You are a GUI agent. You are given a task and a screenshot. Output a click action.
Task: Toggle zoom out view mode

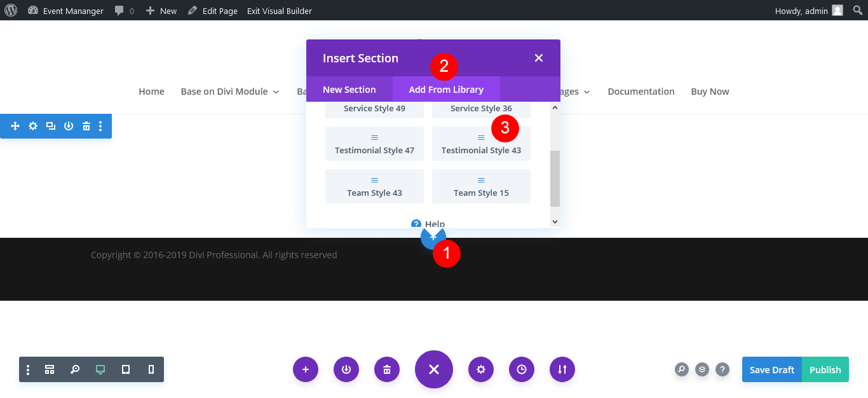(x=75, y=369)
